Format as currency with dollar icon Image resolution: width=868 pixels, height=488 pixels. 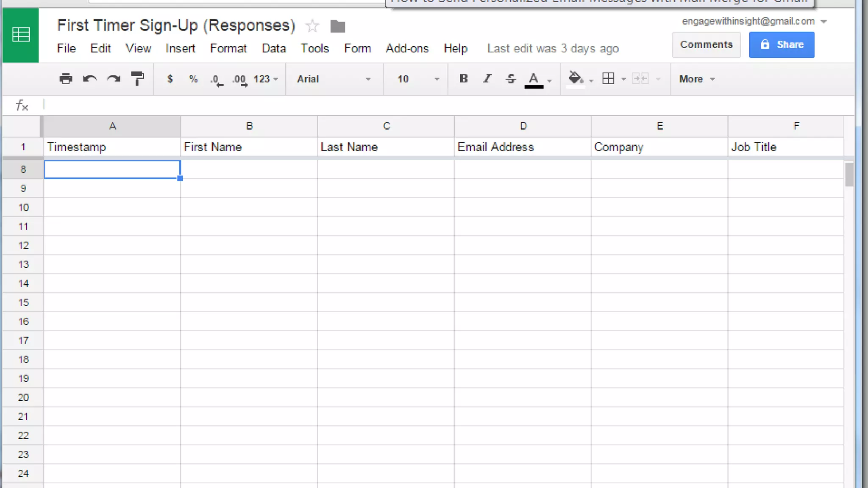(x=170, y=79)
